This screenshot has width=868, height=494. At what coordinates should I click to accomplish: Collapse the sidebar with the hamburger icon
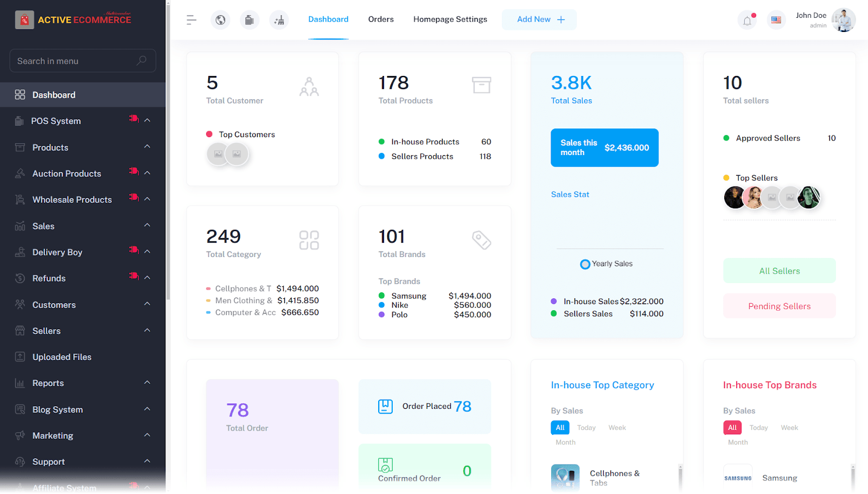pyautogui.click(x=191, y=19)
